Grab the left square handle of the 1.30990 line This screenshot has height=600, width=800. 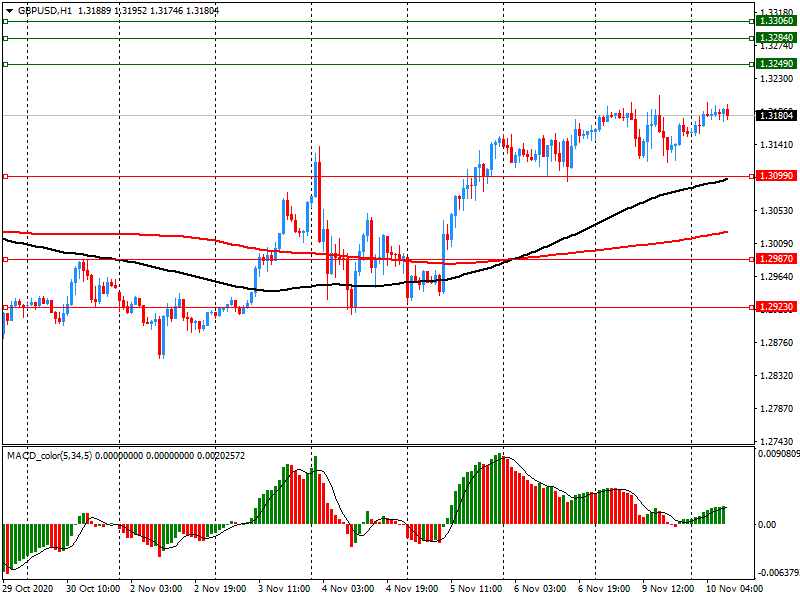[x=5, y=176]
